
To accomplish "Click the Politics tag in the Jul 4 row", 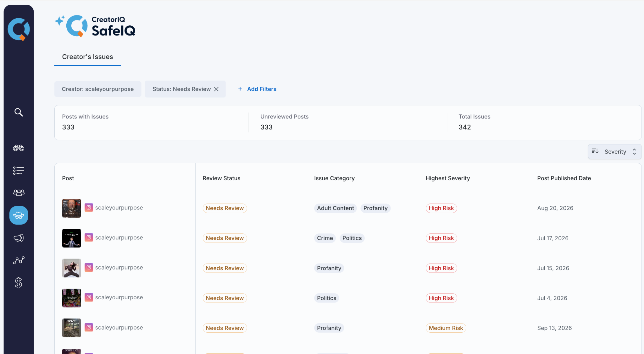I will 326,298.
